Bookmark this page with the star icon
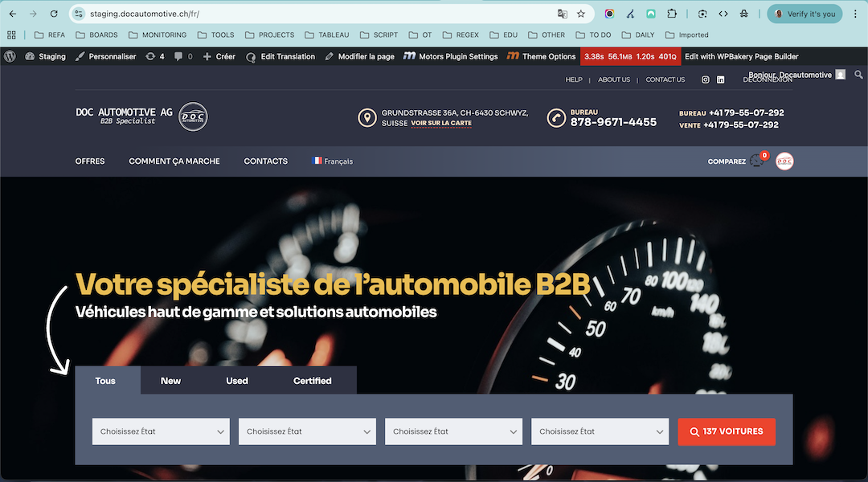The height and width of the screenshot is (482, 868). 581,14
